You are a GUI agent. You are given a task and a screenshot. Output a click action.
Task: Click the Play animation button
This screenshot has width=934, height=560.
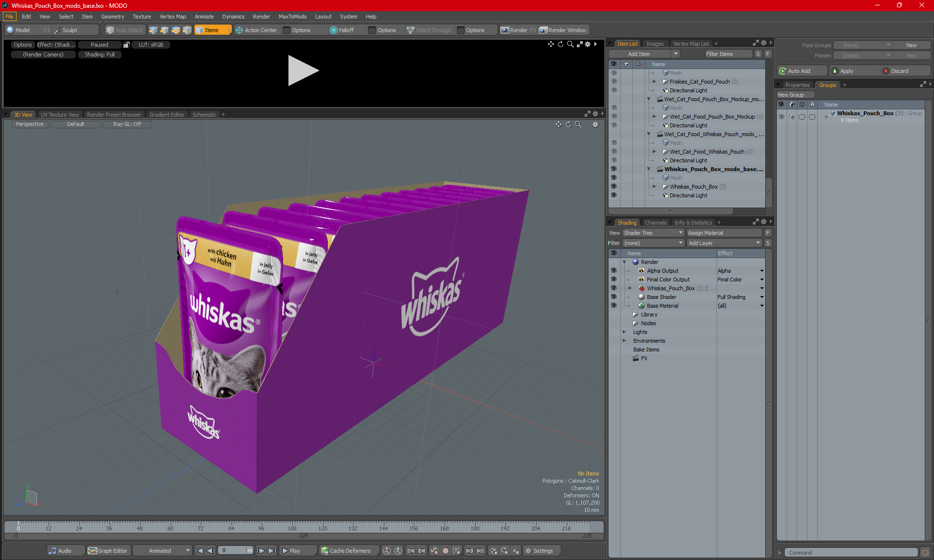pos(298,551)
